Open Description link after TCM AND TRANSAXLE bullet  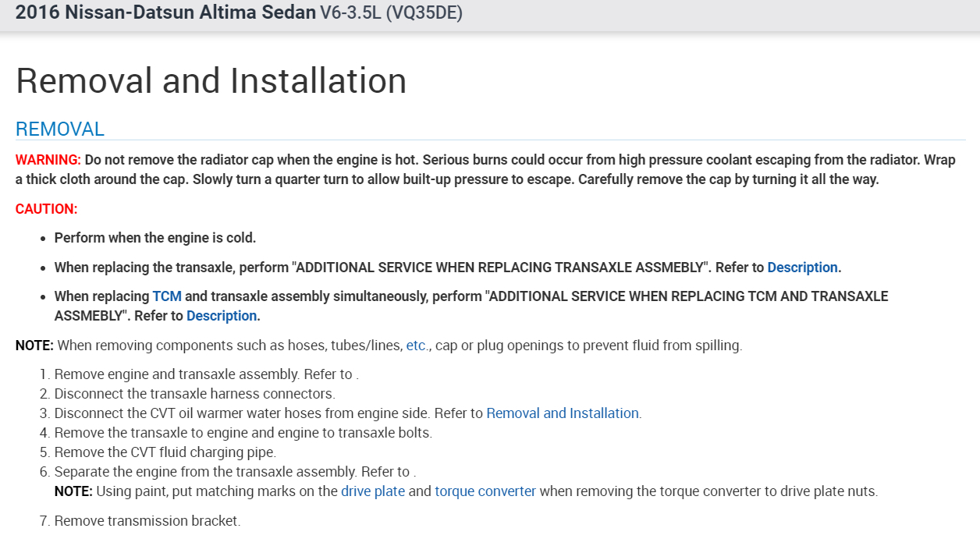coord(222,316)
